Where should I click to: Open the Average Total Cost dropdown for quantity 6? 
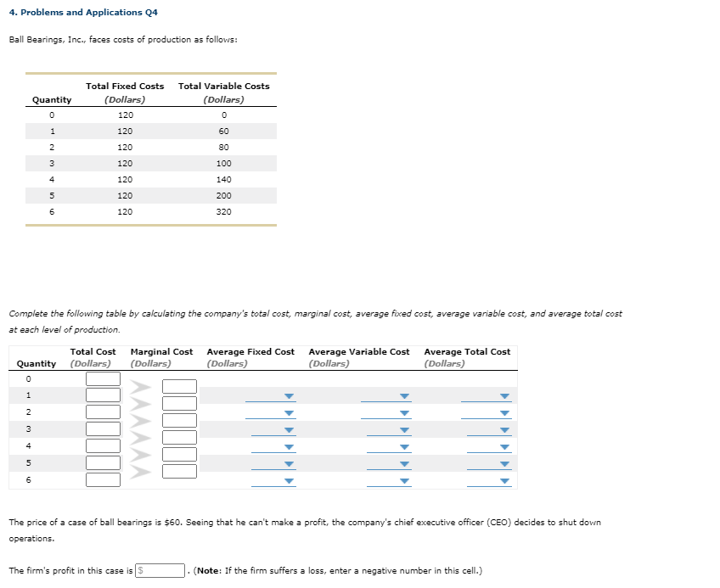click(x=503, y=480)
